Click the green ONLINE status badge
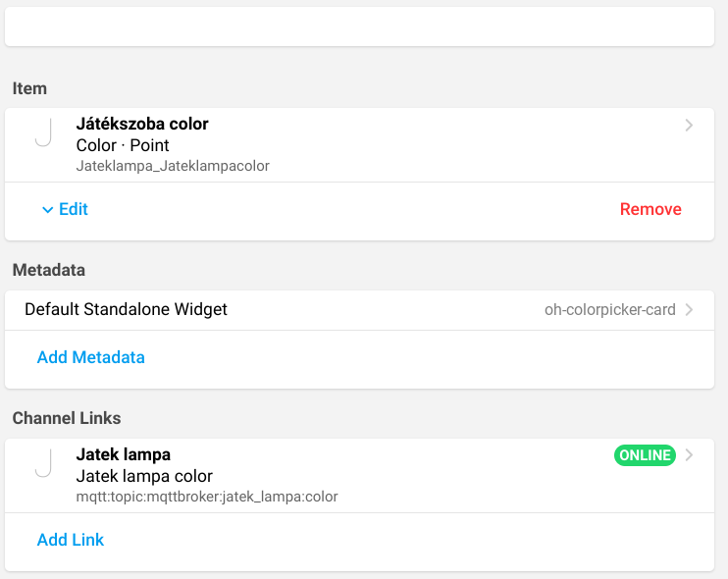 click(x=645, y=455)
